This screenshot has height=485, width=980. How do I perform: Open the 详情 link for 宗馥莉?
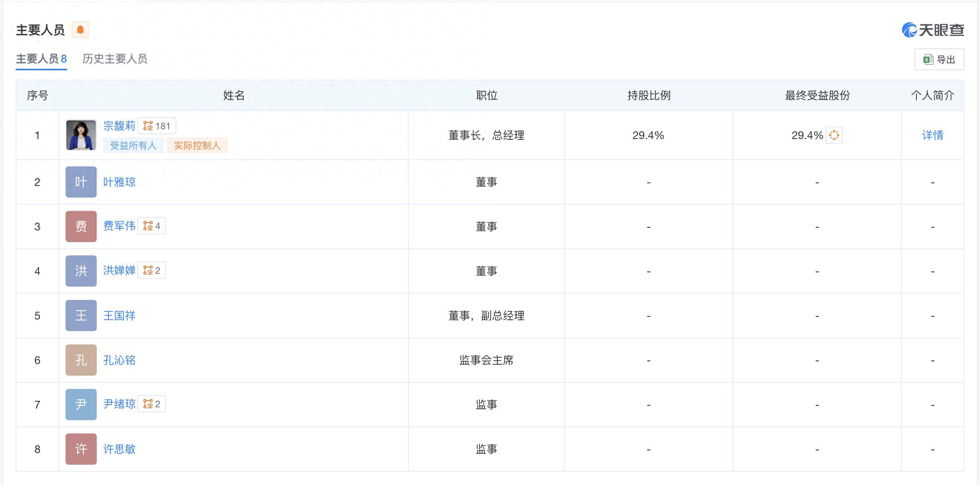933,135
